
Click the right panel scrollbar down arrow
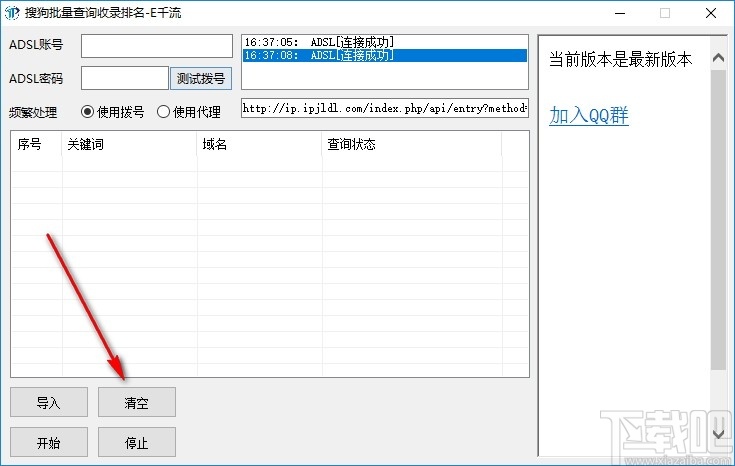[x=719, y=434]
